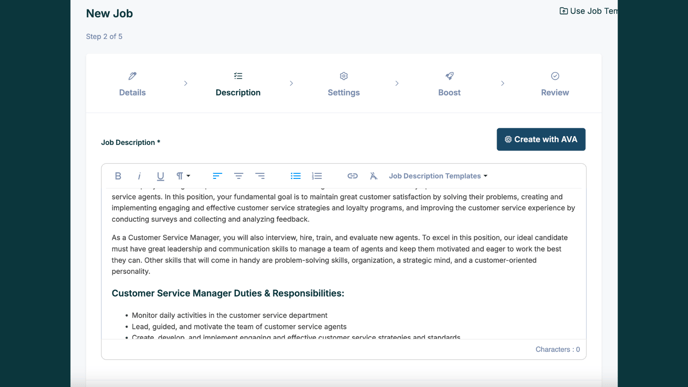Click Use Job Template at top right
Screen dimensions: 688x387
coord(588,11)
